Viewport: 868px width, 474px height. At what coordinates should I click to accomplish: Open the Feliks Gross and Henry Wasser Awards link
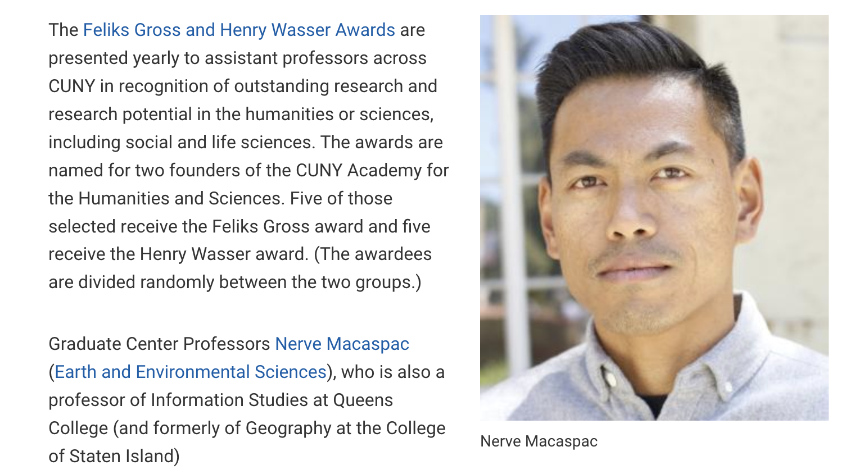click(x=239, y=30)
